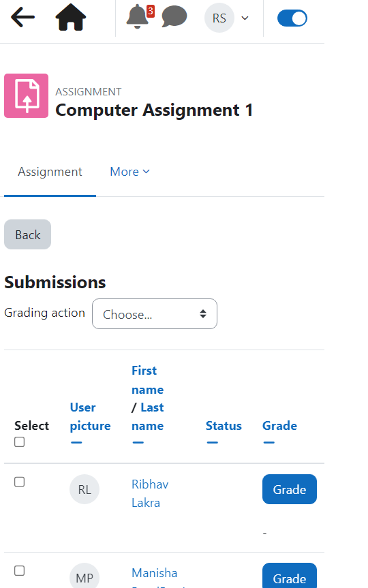Check the select-all submissions checkbox
The image size is (368, 588).
pyautogui.click(x=20, y=442)
